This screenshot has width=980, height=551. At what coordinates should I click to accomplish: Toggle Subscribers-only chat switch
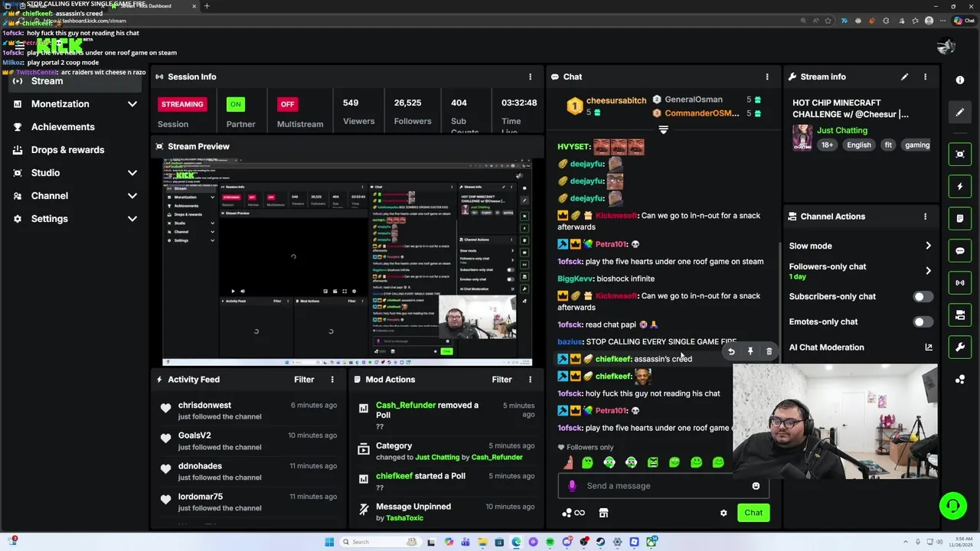click(923, 297)
